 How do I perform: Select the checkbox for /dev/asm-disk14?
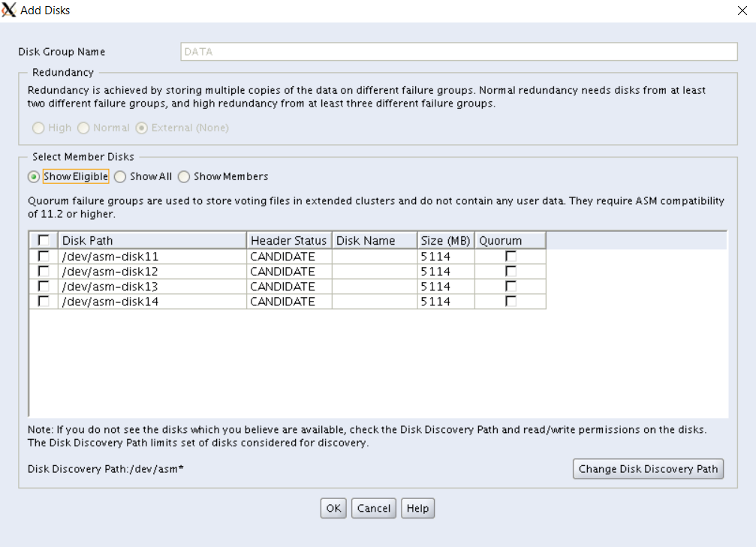click(44, 302)
